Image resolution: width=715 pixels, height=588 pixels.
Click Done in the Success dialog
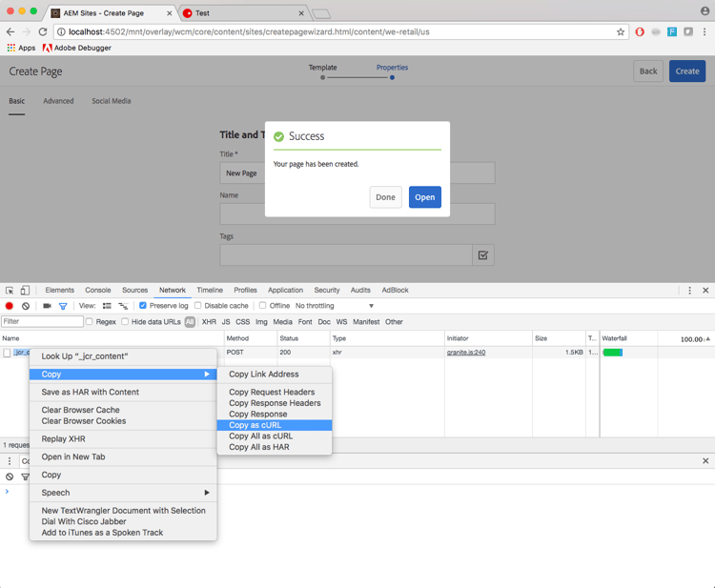tap(386, 197)
